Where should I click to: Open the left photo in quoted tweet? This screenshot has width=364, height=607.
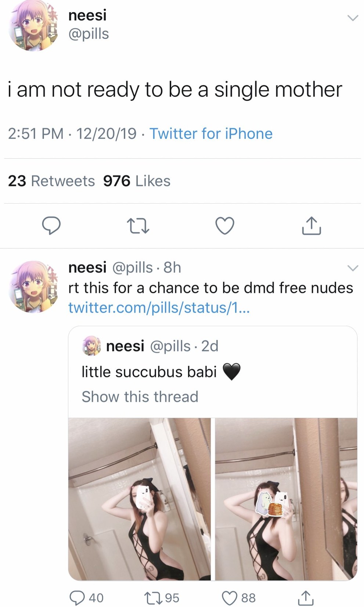pyautogui.click(x=140, y=499)
